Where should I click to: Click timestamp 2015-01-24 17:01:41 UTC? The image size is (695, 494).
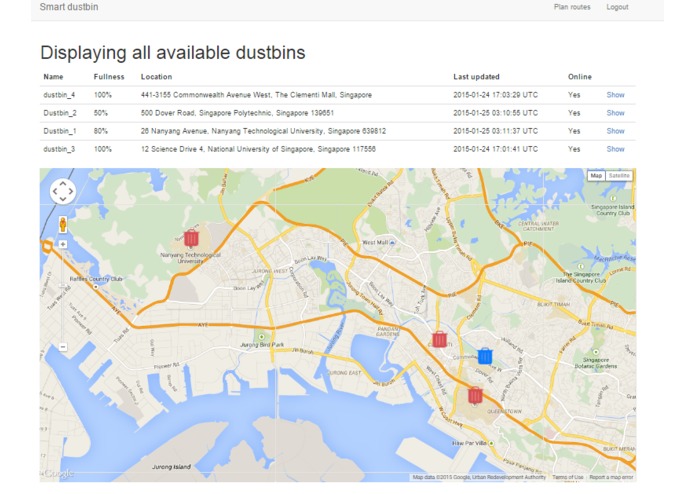click(496, 149)
